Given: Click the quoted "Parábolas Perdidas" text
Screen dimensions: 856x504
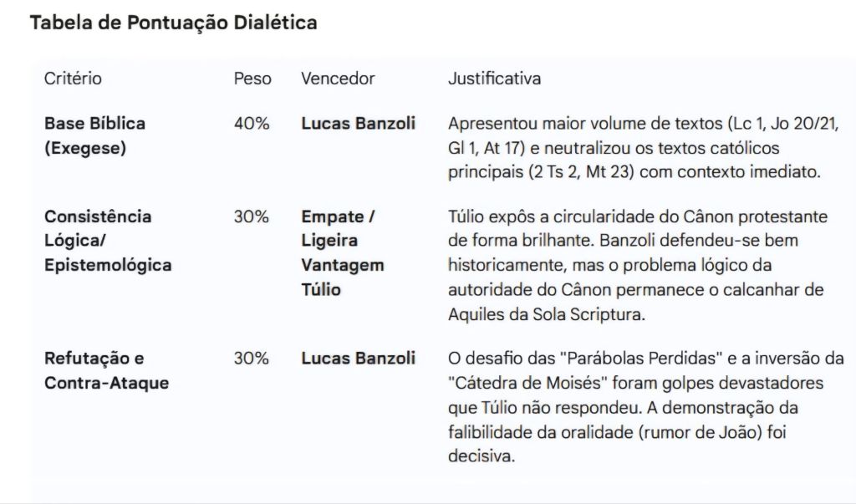Looking at the screenshot, I should 642,359.
